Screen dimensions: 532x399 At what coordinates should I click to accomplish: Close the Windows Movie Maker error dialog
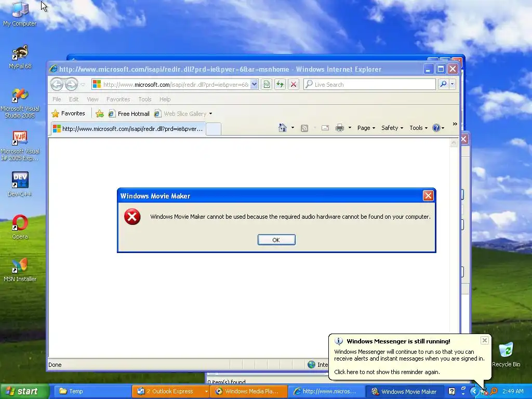click(428, 196)
